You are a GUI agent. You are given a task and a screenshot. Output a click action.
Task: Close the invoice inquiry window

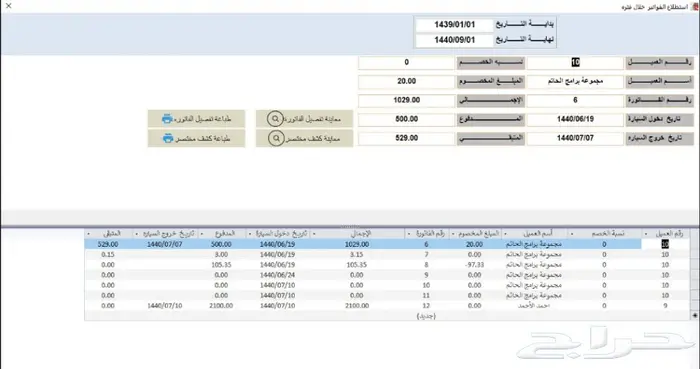pyautogui.click(x=8, y=6)
